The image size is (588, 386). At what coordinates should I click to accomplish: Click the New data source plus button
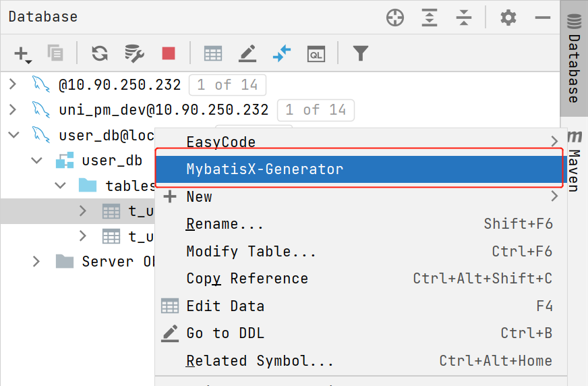click(22, 54)
